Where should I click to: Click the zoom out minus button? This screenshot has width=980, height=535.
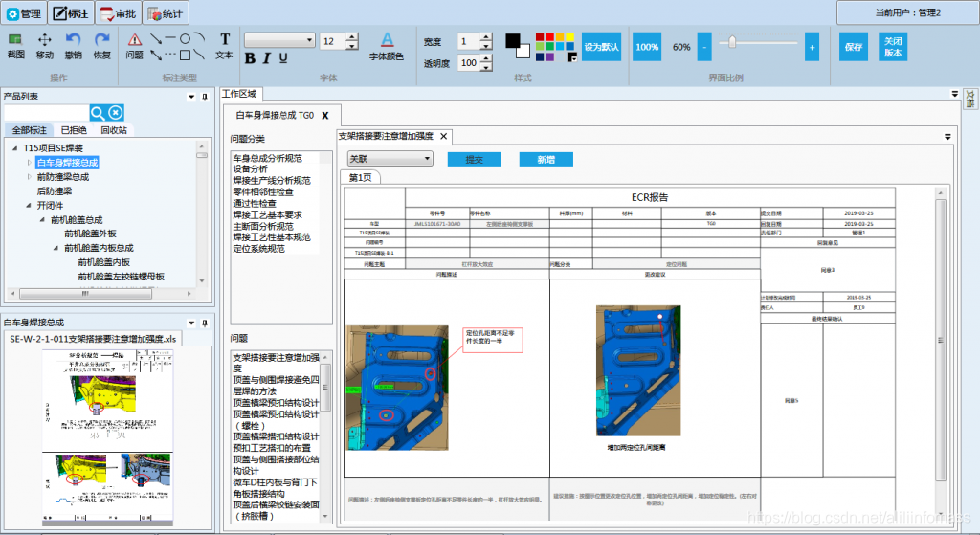tap(704, 47)
